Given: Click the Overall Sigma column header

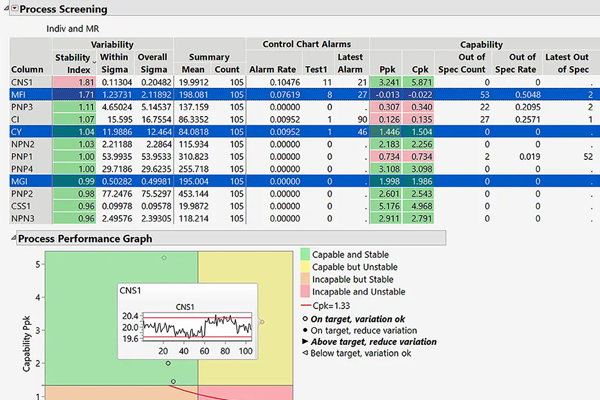Looking at the screenshot, I should 151,63.
